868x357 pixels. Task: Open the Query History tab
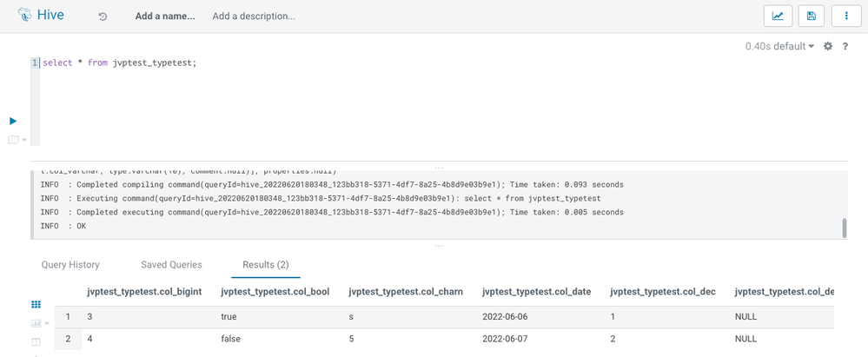point(70,265)
